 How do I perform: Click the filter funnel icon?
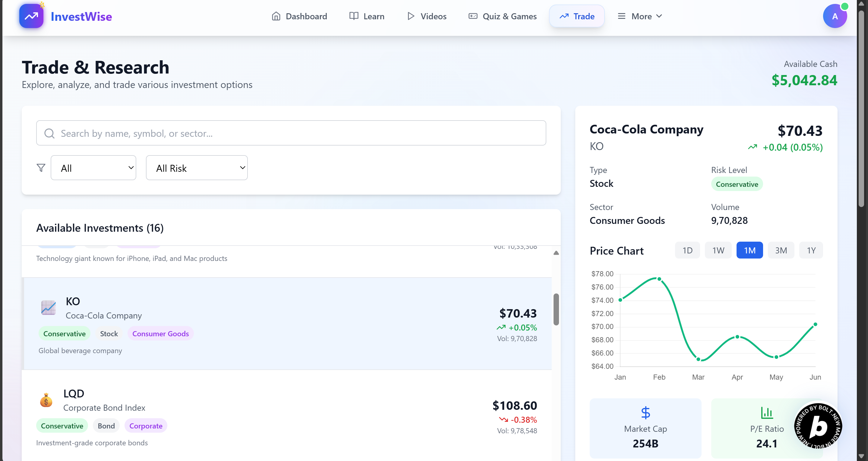point(41,168)
